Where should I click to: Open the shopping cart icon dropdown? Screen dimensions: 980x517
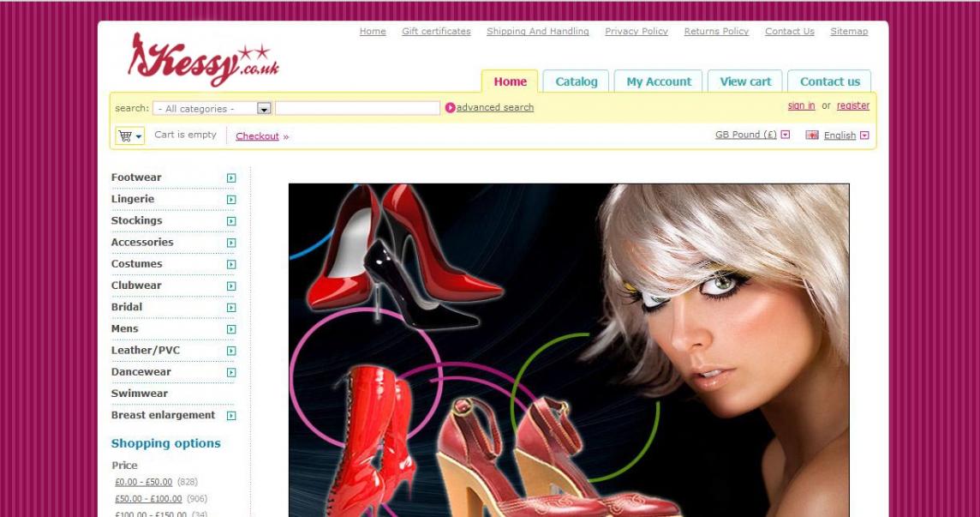[x=130, y=135]
